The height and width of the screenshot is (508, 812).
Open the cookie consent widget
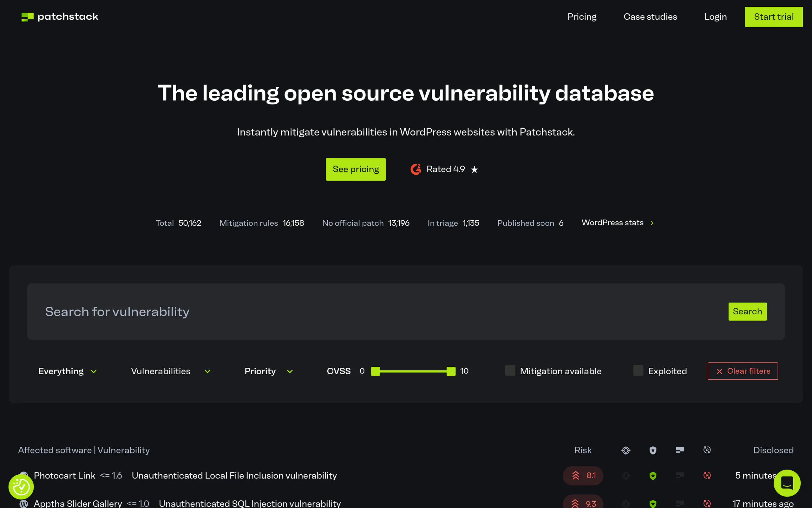pyautogui.click(x=21, y=487)
